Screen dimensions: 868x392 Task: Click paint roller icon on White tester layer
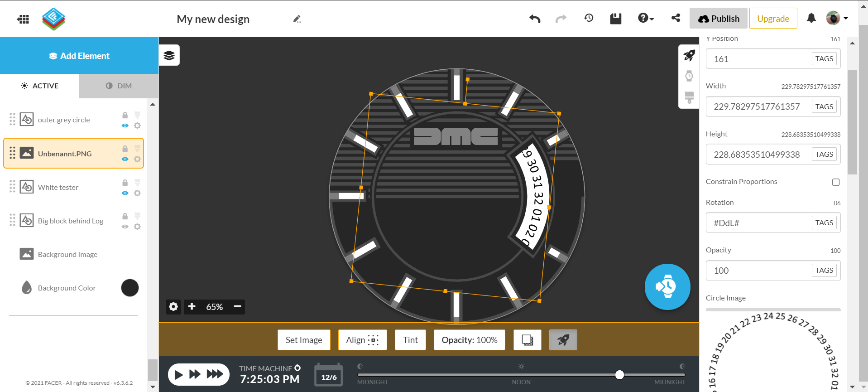137,183
